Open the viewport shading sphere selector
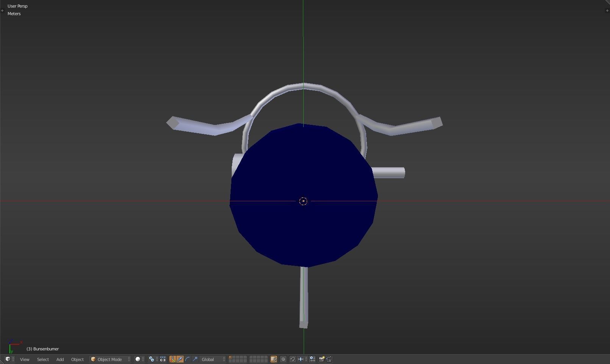The height and width of the screenshot is (364, 610). pos(140,359)
